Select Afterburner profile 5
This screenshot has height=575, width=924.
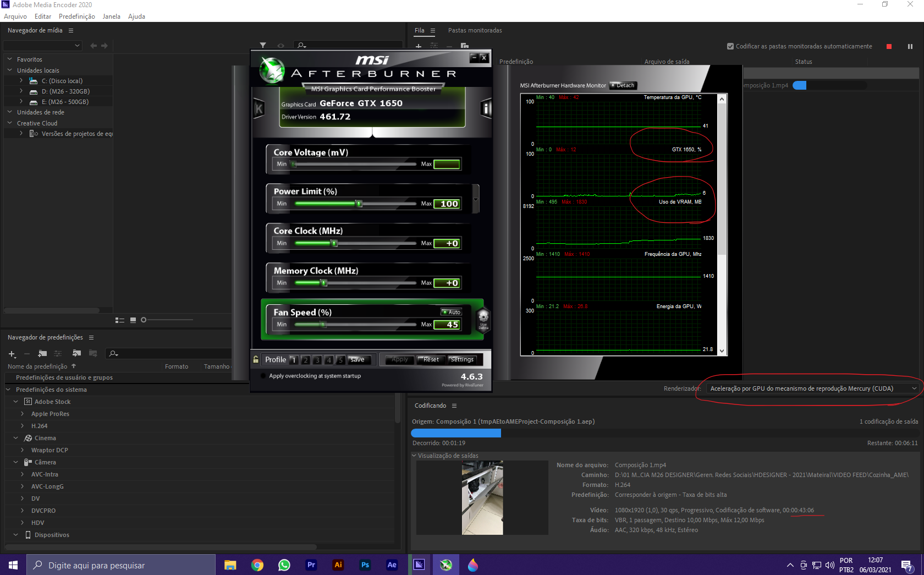341,360
